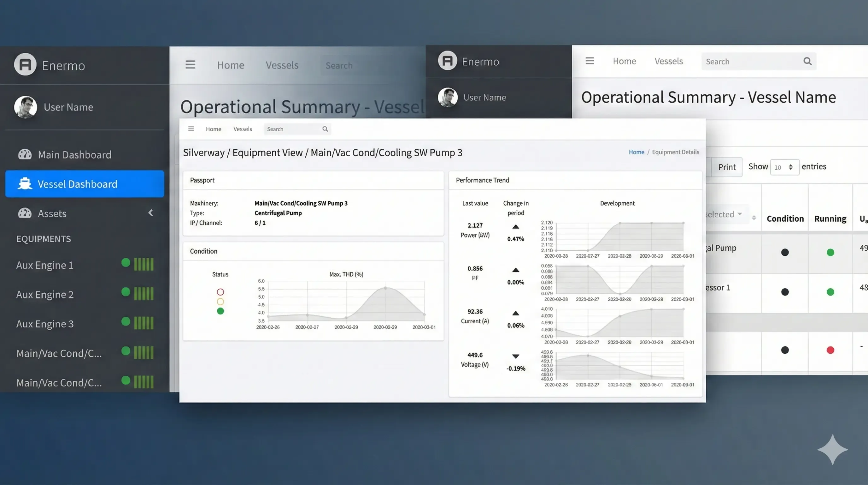Open the Assets gauge icon
The height and width of the screenshot is (485, 868).
point(25,213)
